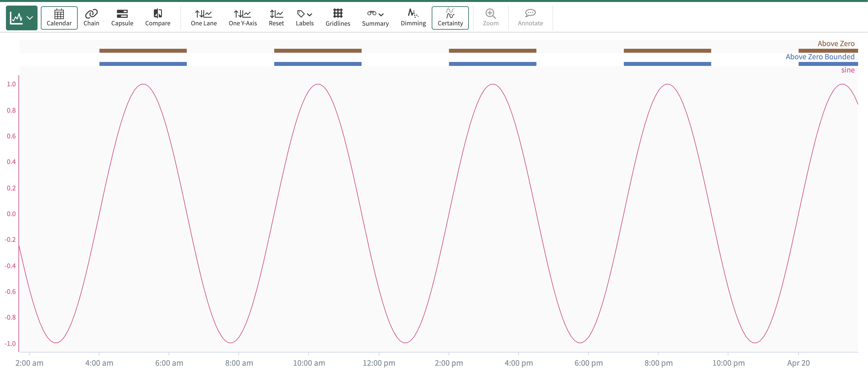
Task: Click the pink sine signal label
Action: coord(848,70)
